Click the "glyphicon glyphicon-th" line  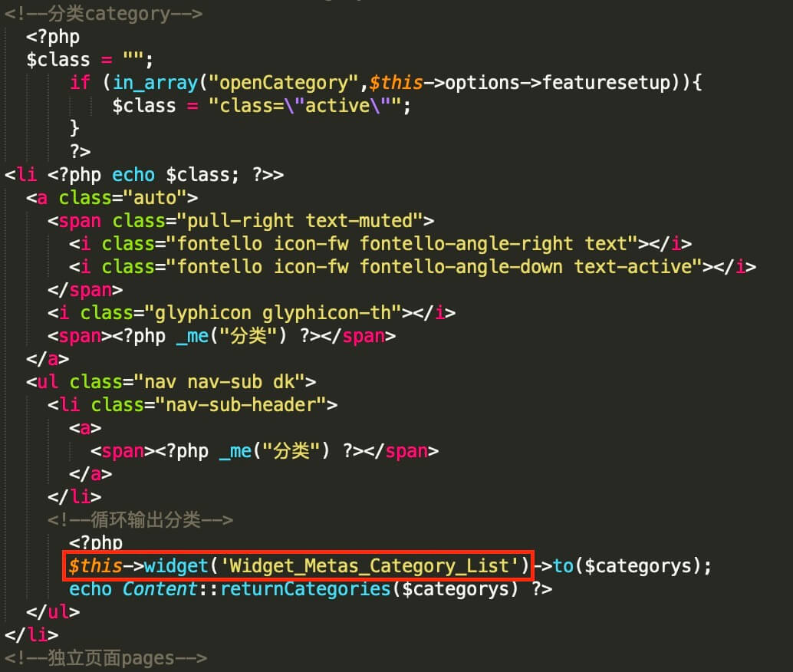252,313
